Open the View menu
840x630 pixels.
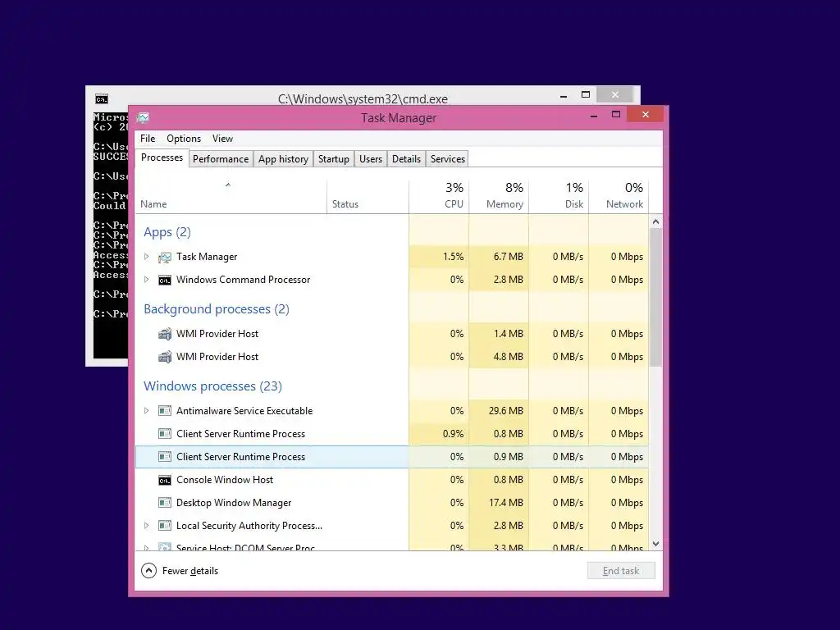(x=222, y=139)
